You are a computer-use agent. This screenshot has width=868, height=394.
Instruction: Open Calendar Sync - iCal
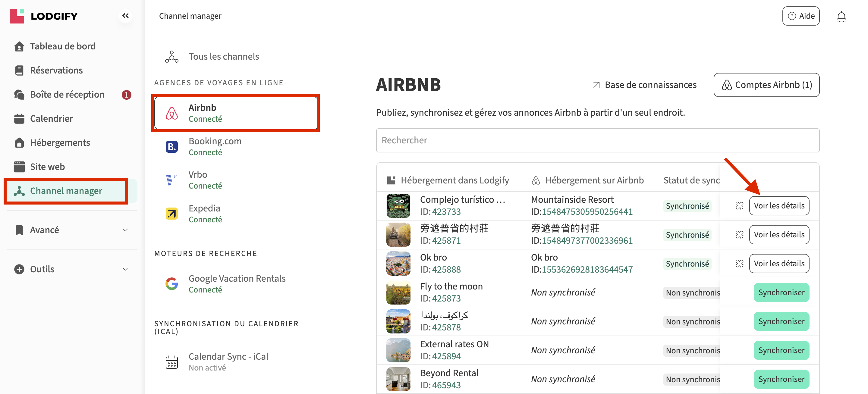(228, 362)
